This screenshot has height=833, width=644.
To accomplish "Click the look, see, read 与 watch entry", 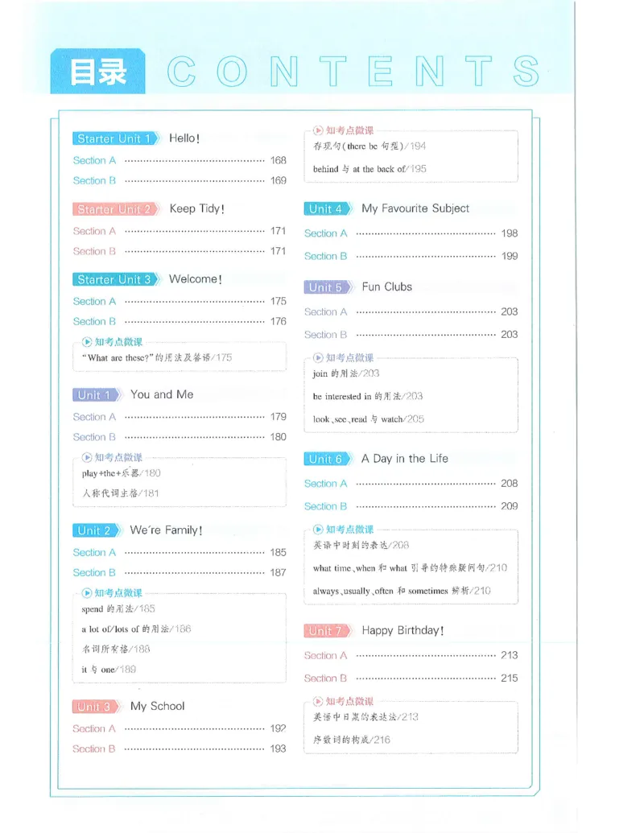I will (x=368, y=419).
